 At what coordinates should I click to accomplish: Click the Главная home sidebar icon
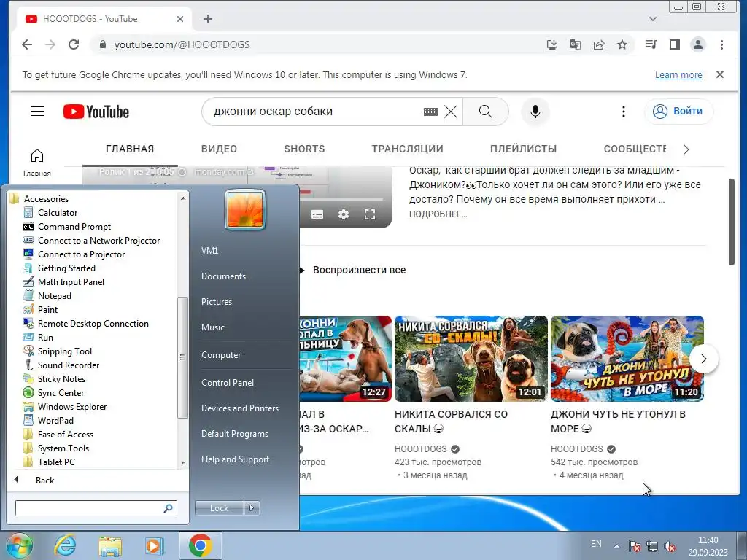37,162
